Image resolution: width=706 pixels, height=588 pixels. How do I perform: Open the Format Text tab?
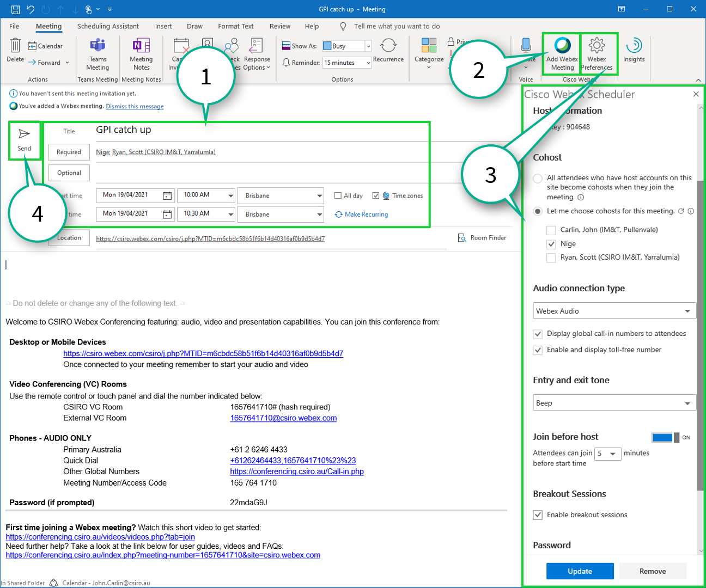coord(236,26)
